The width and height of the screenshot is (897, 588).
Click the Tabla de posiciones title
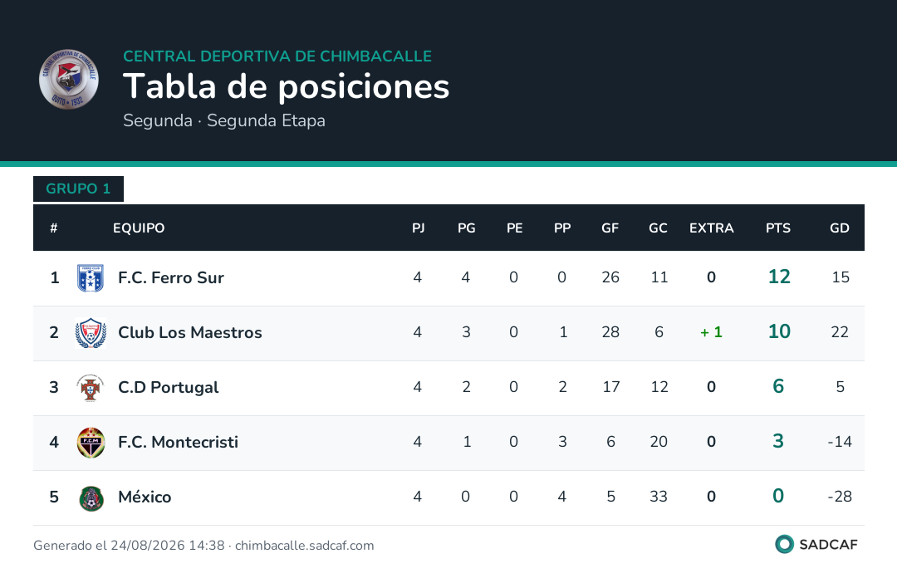click(x=286, y=86)
